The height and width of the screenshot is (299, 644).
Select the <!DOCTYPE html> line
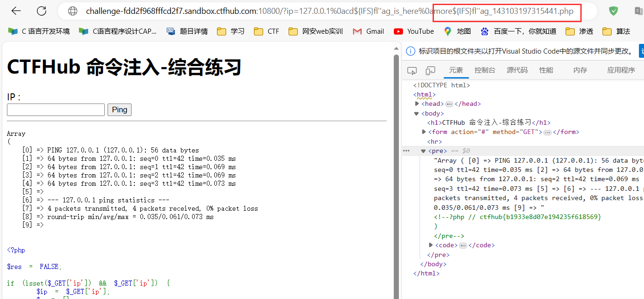[442, 85]
